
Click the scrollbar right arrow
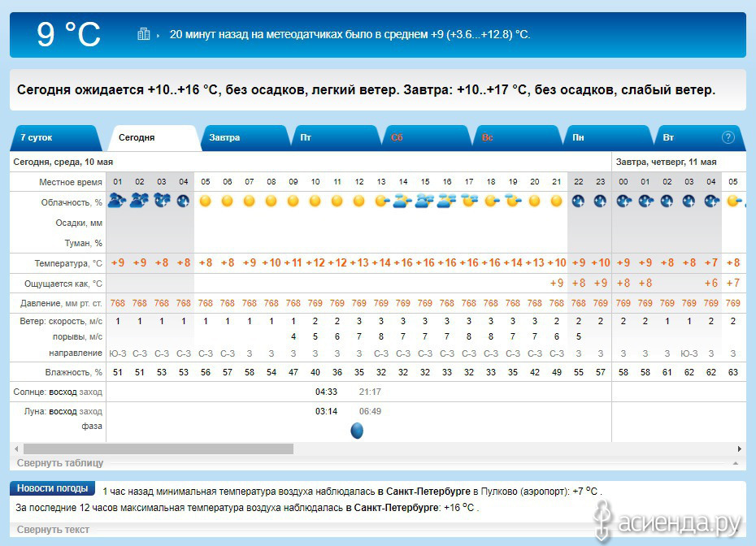[x=740, y=448]
